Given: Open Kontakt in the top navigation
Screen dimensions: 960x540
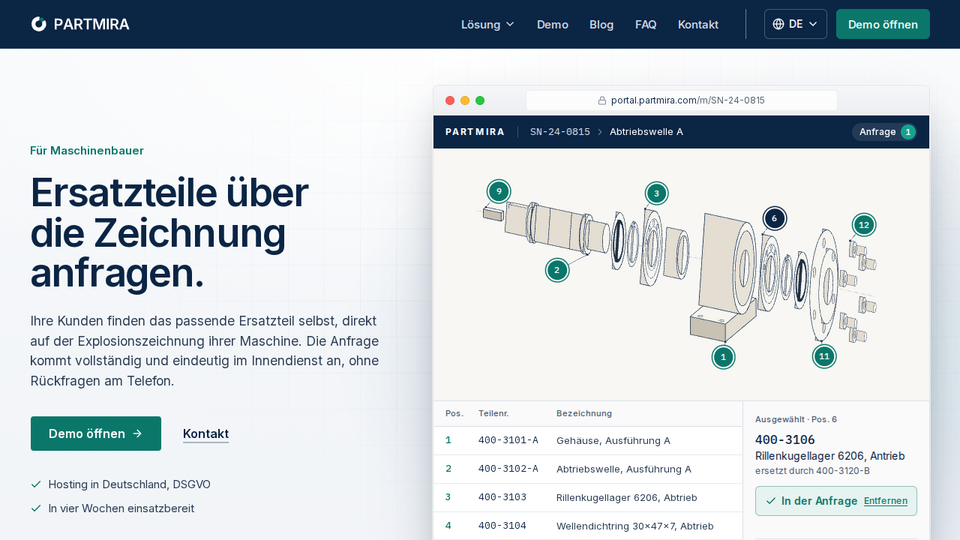Looking at the screenshot, I should pos(697,24).
